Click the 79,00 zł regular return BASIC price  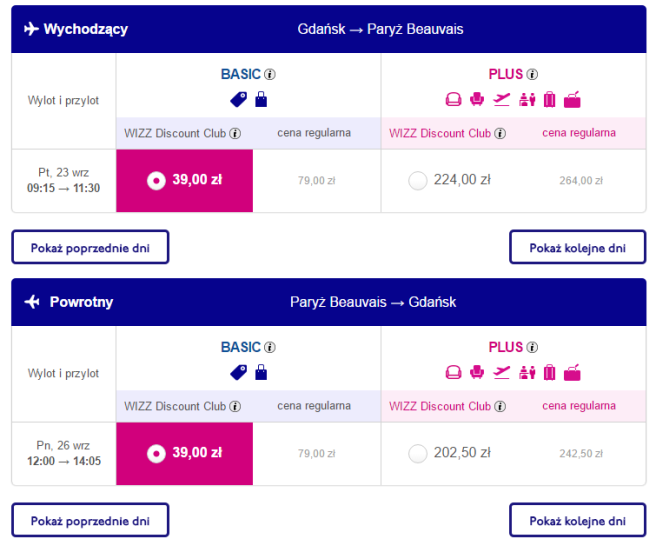click(317, 453)
